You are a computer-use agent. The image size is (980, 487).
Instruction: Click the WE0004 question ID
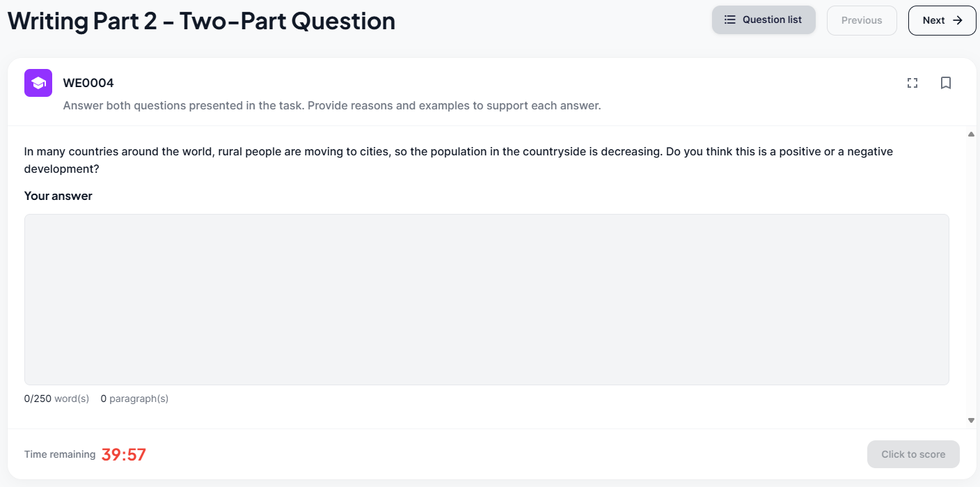click(x=88, y=83)
